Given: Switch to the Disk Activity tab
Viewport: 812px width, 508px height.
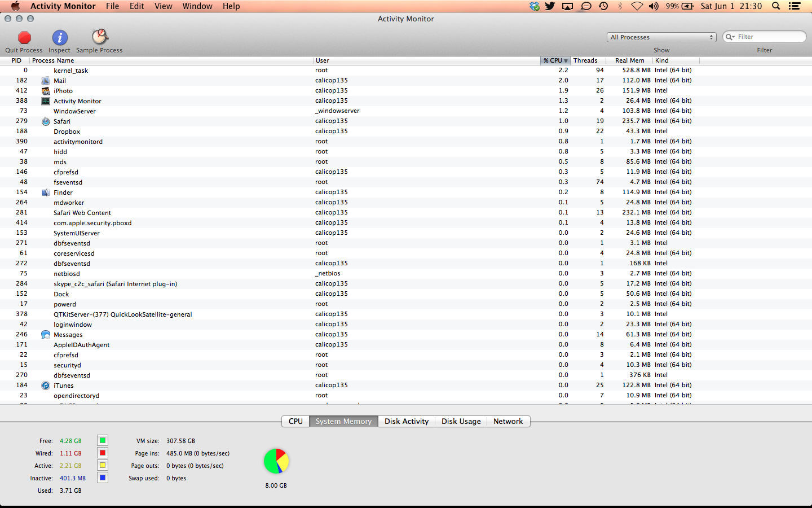Looking at the screenshot, I should coord(407,421).
